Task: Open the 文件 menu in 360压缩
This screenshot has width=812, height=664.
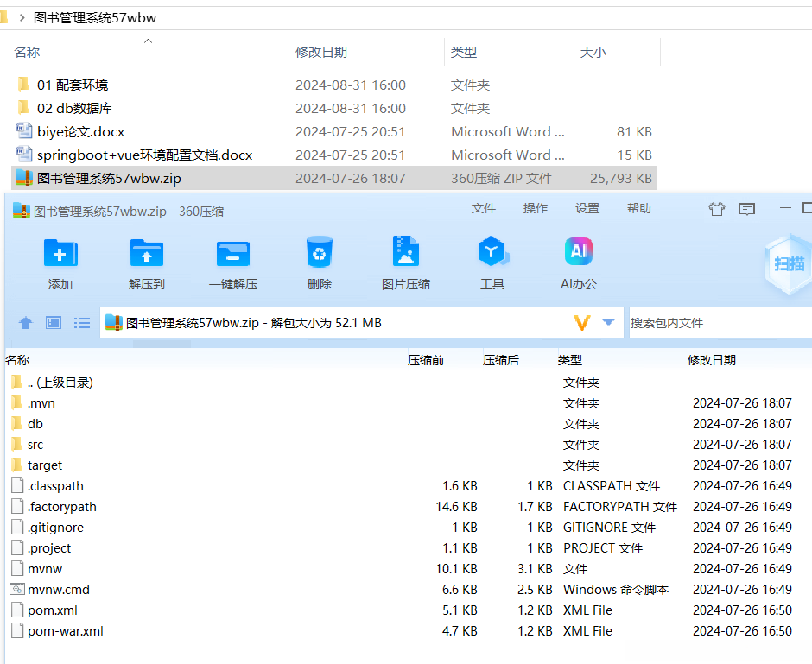Action: click(x=484, y=208)
